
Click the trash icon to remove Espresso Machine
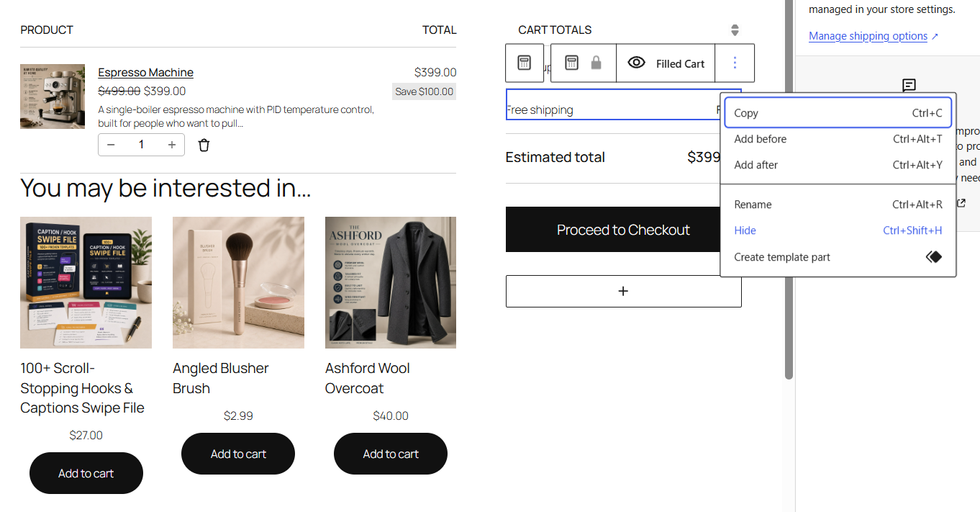point(204,145)
